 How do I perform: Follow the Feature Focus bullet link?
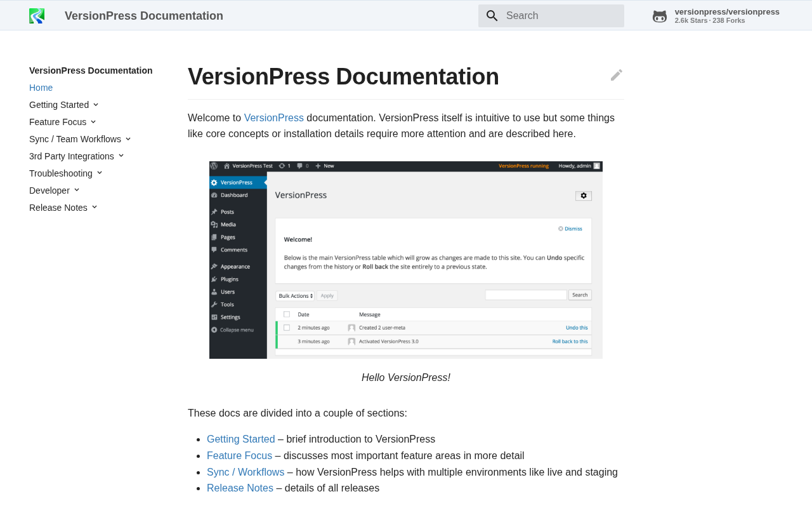coord(239,456)
